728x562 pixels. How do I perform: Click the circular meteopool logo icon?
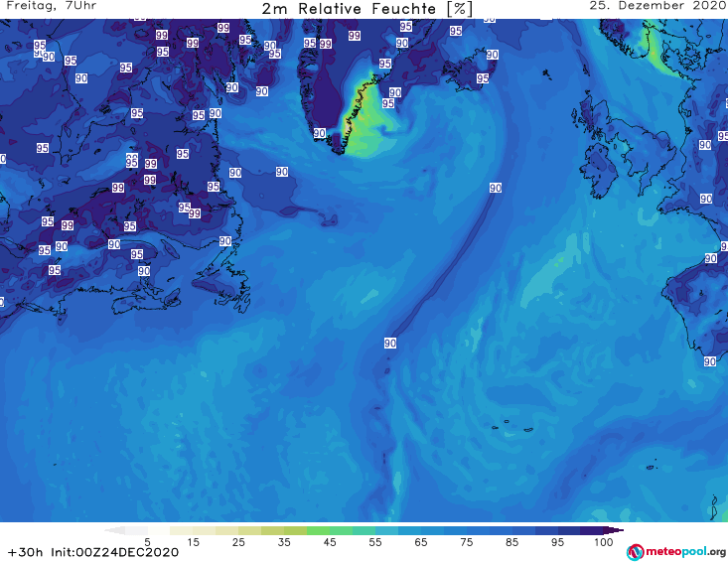pos(635,552)
